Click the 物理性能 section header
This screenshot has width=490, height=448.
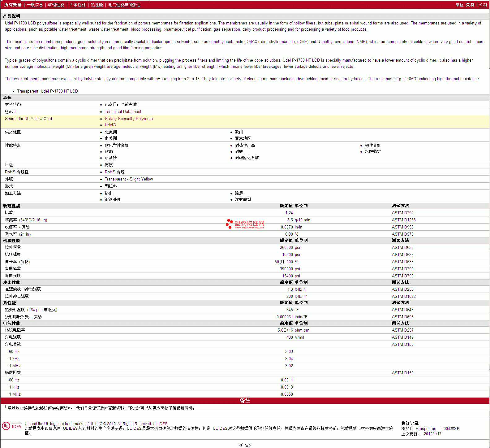coord(11,206)
